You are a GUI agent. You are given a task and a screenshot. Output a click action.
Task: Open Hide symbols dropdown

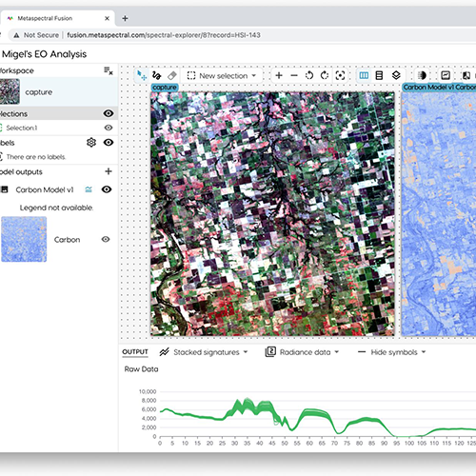(391, 352)
